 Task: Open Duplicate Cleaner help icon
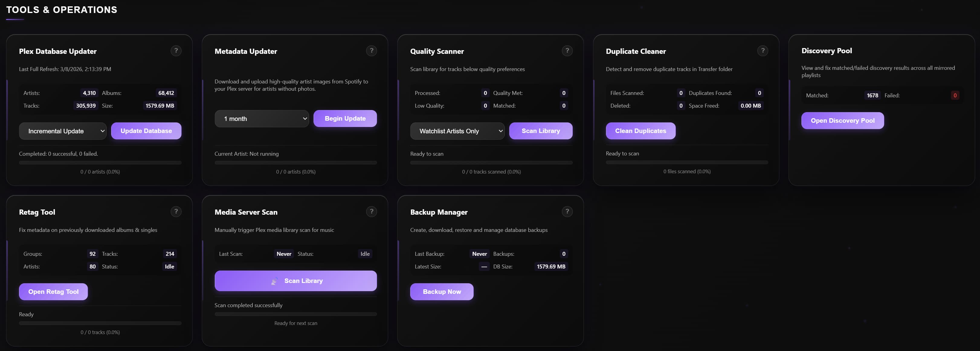pos(762,50)
